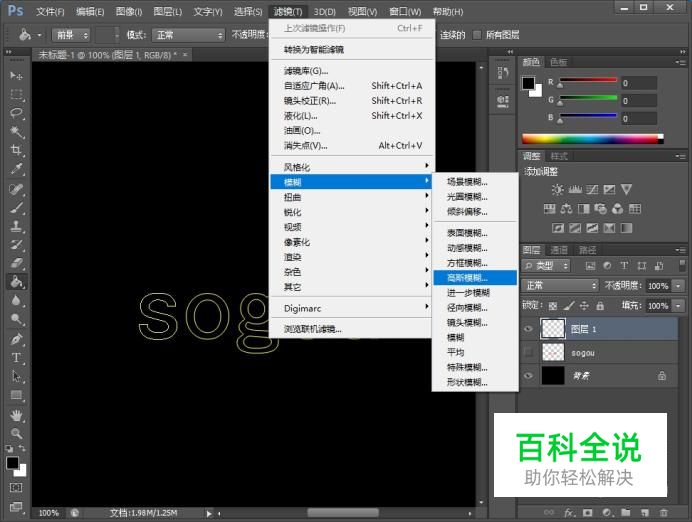
Task: Open the File menu
Action: pyautogui.click(x=50, y=11)
